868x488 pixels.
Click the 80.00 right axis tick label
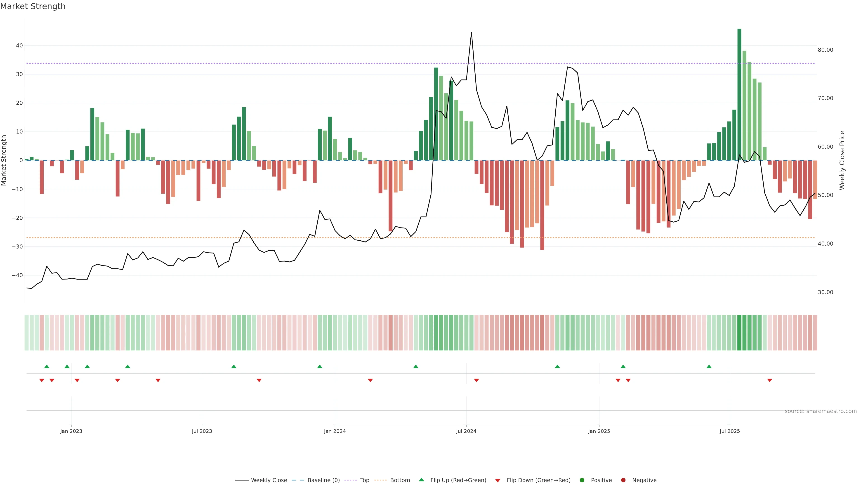tap(825, 50)
